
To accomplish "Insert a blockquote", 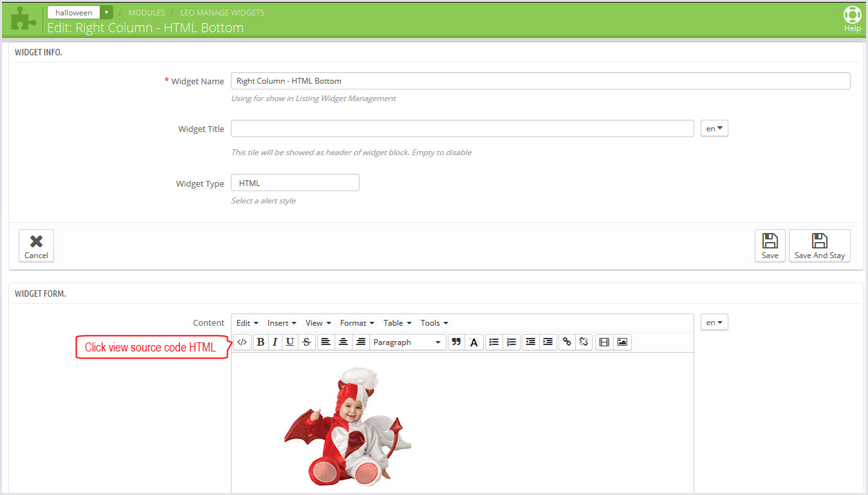I will coord(456,342).
